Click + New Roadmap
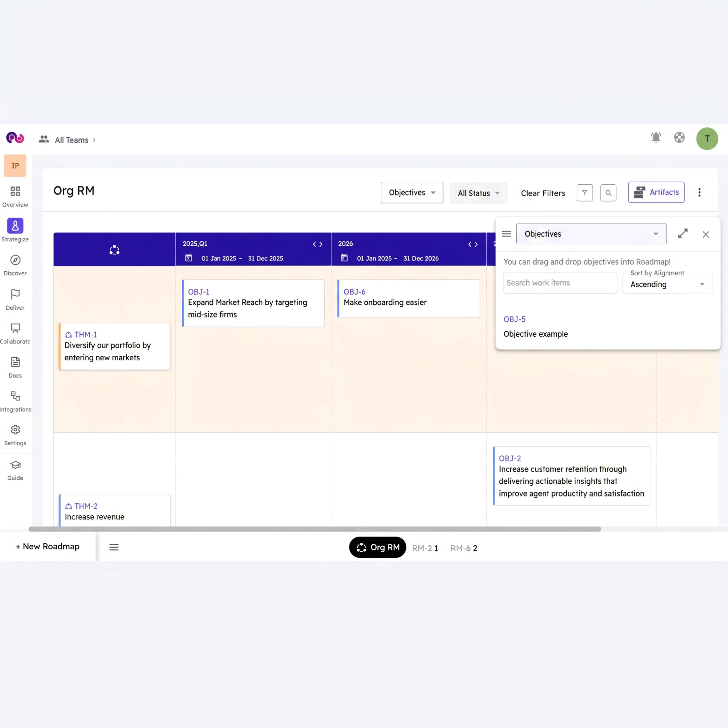728x728 pixels. [x=48, y=546]
